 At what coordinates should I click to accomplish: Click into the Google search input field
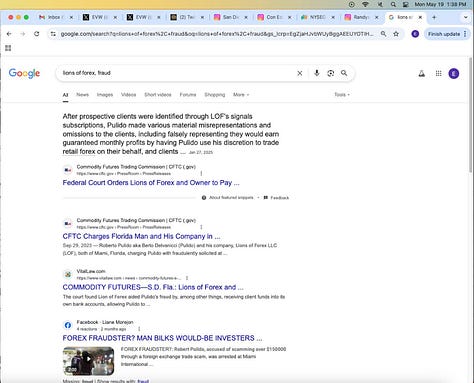(x=177, y=73)
